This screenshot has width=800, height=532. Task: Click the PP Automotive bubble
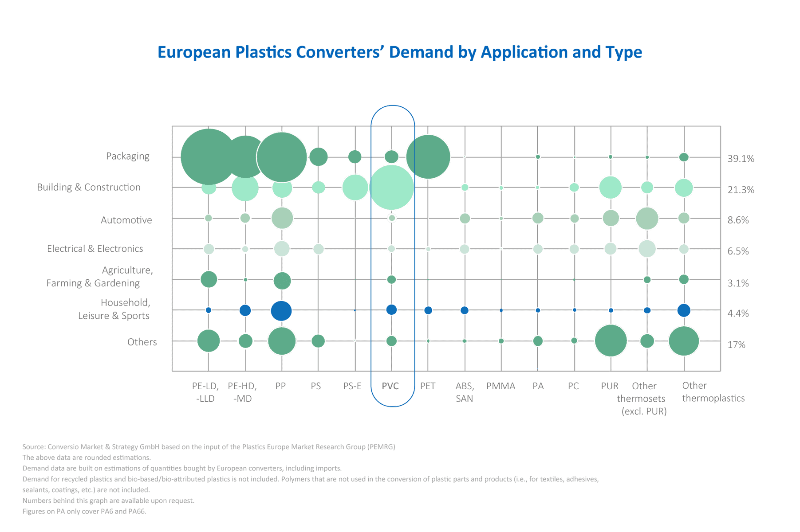coord(282,218)
